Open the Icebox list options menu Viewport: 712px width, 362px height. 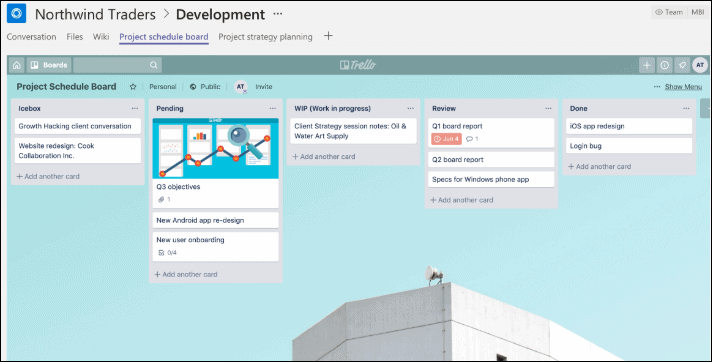135,109
